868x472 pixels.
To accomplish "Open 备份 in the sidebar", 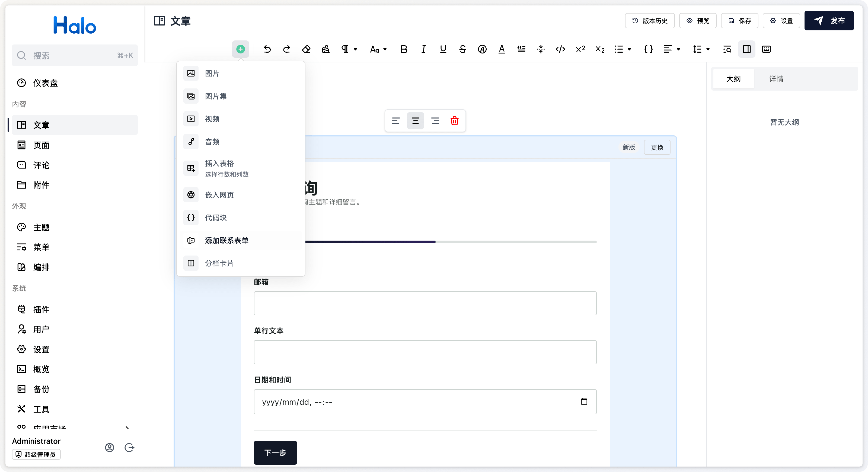I will pos(75,389).
